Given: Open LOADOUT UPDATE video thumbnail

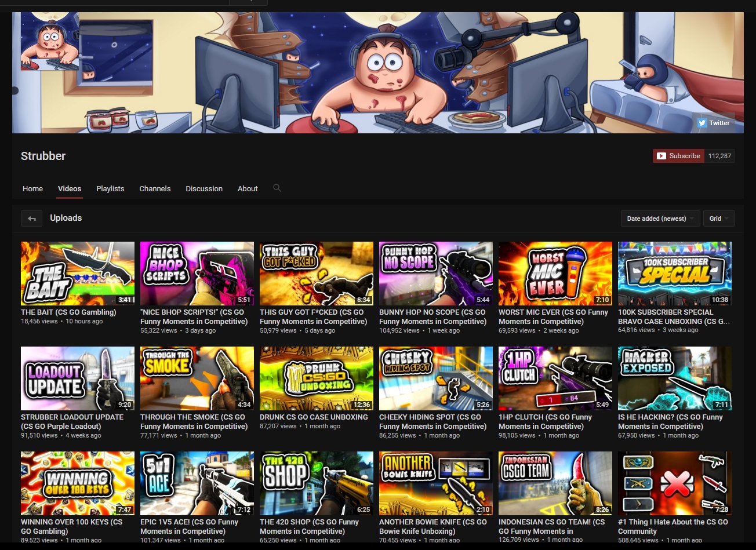Looking at the screenshot, I should click(78, 378).
